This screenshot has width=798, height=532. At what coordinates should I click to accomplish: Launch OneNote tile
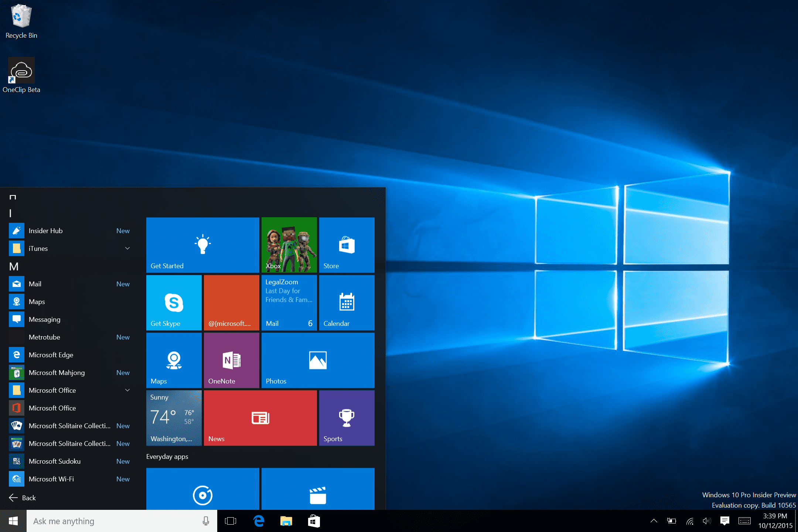232,360
